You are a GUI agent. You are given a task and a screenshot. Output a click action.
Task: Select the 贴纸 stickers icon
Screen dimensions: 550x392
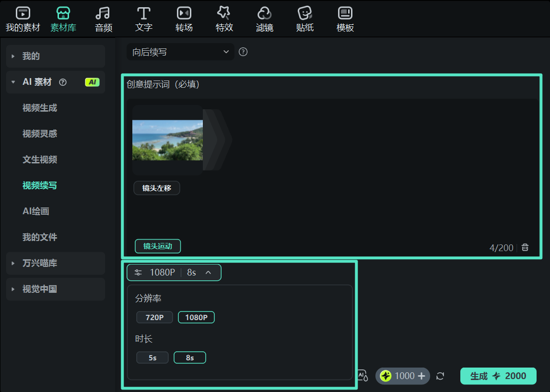(x=304, y=18)
